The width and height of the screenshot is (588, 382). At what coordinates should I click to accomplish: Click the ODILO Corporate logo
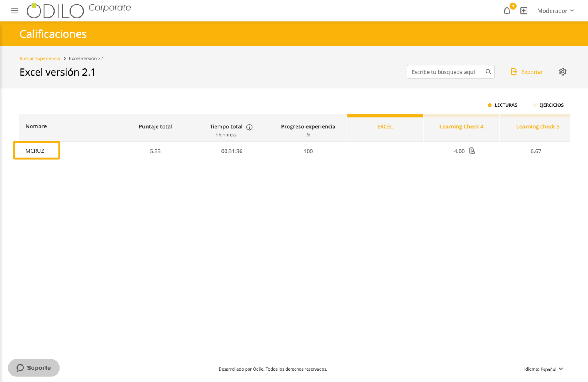click(x=79, y=11)
